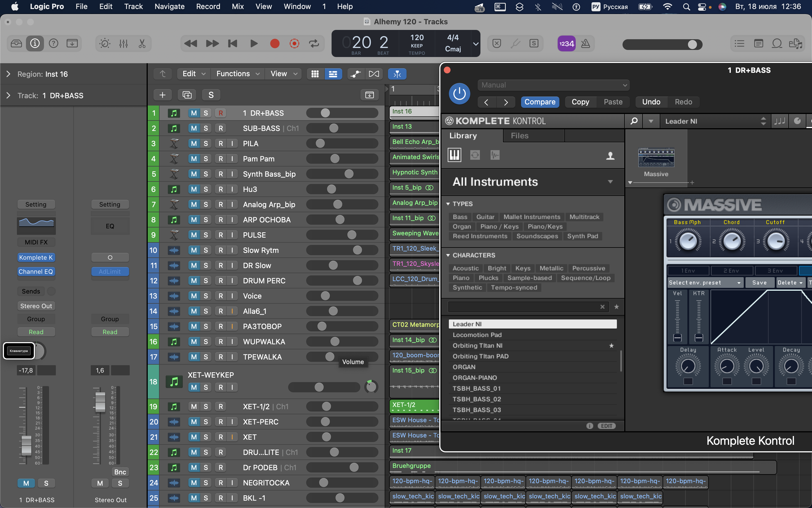Image resolution: width=812 pixels, height=508 pixels.
Task: Select the loops icon in Library
Action: [x=475, y=155]
